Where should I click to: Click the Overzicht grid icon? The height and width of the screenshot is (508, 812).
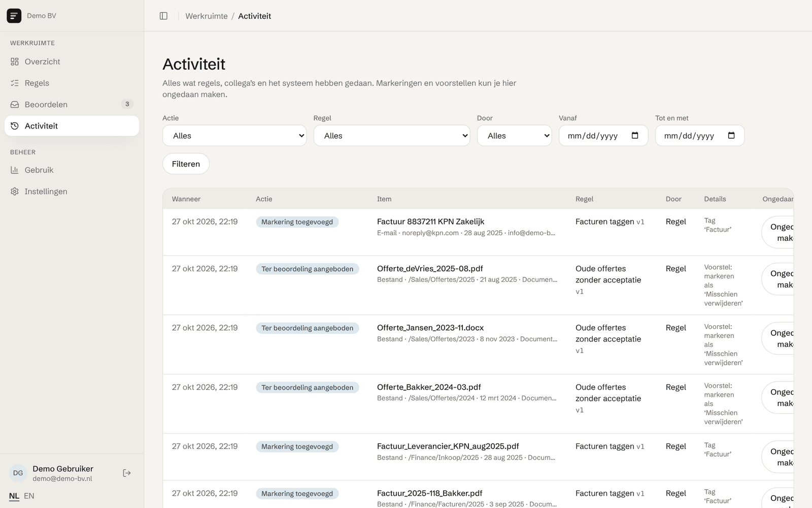coord(15,61)
